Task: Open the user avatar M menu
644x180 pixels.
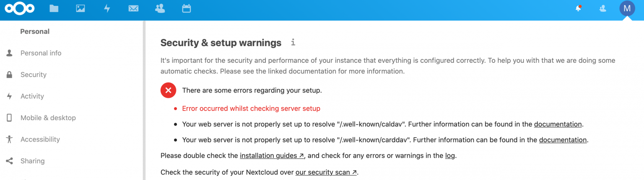Action: 627,8
